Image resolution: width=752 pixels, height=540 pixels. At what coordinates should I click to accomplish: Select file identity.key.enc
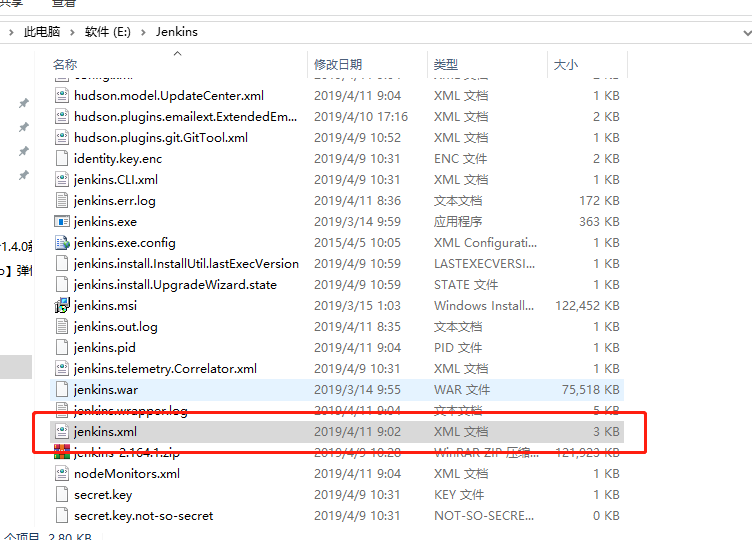118,159
